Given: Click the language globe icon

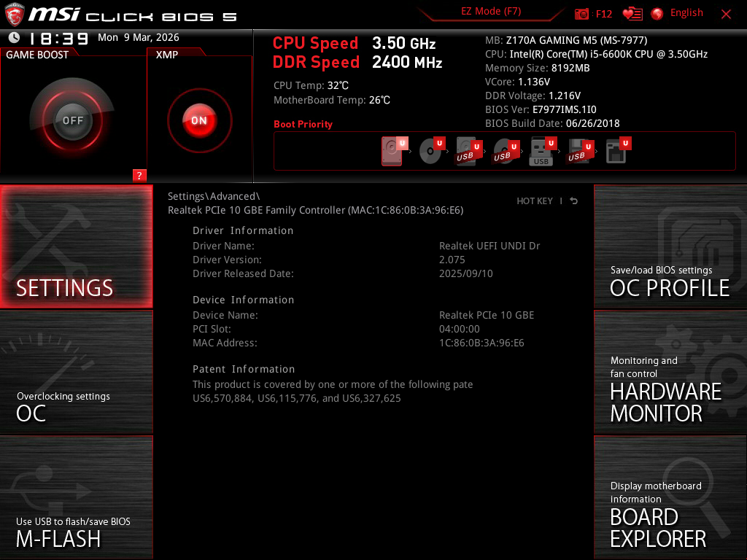Looking at the screenshot, I should click(657, 14).
